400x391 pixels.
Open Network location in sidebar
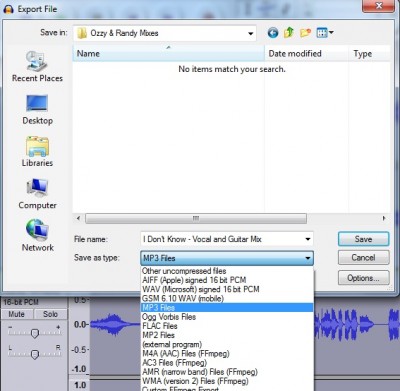[x=37, y=235]
